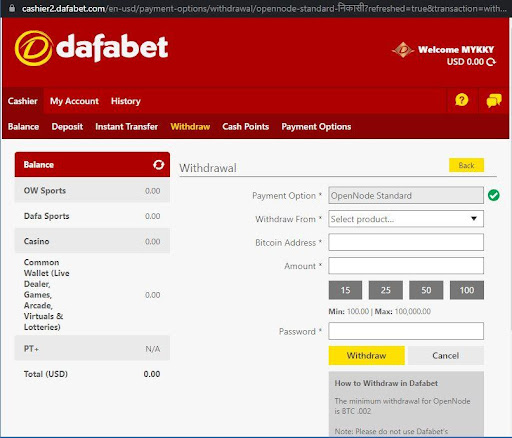Open the History tab
This screenshot has width=512, height=438.
click(x=126, y=101)
